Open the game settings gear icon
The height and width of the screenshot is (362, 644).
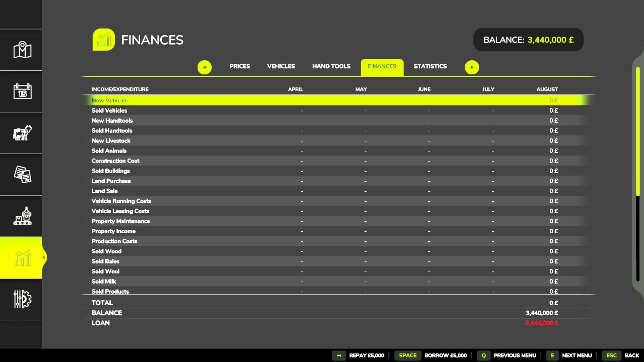pos(22,299)
